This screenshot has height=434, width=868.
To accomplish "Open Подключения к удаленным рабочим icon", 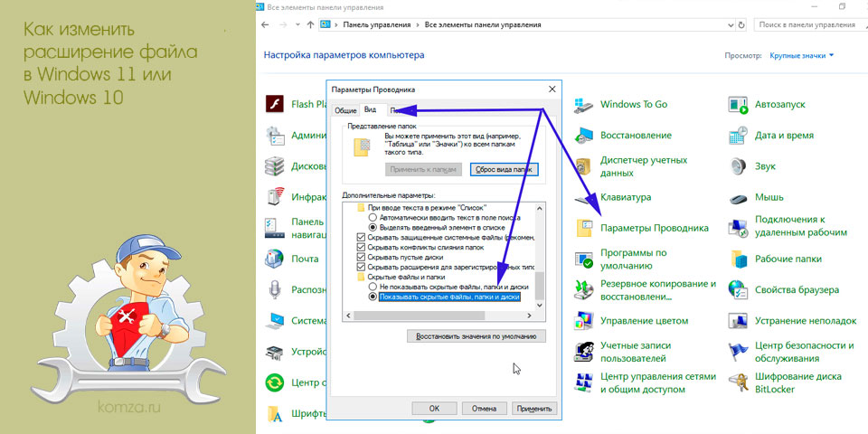I will 738,226.
